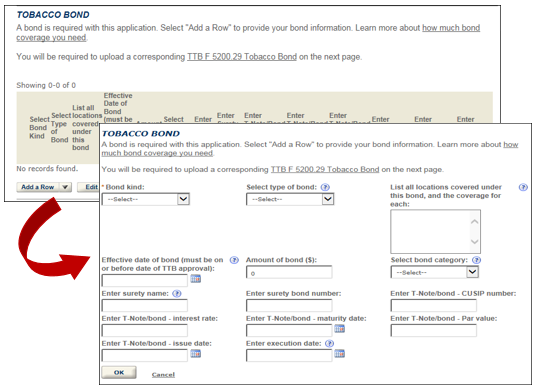Open help for Select bond category
This screenshot has width=538, height=390.
tap(476, 260)
